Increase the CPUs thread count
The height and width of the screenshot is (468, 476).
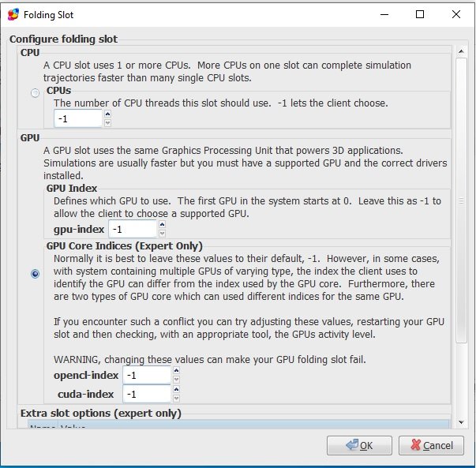107,114
